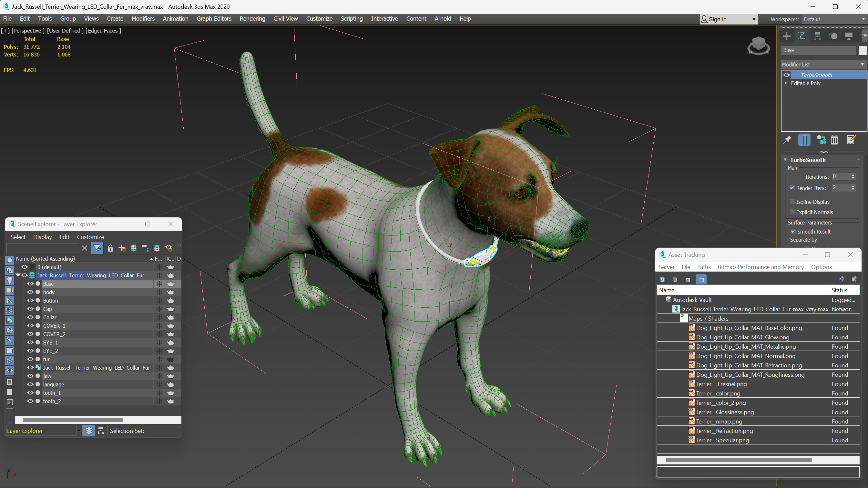
Task: Click Select Children hierarchy icon in Scene Explorer
Action: [146, 248]
